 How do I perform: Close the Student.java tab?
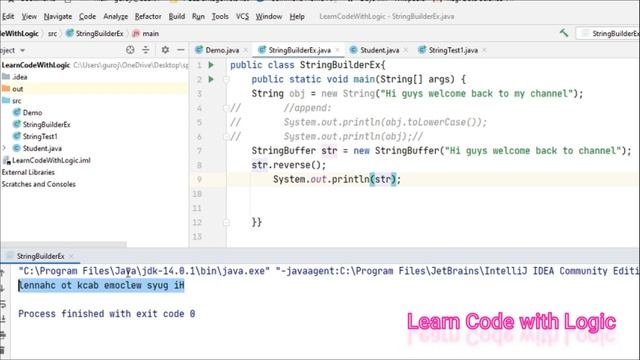point(405,50)
